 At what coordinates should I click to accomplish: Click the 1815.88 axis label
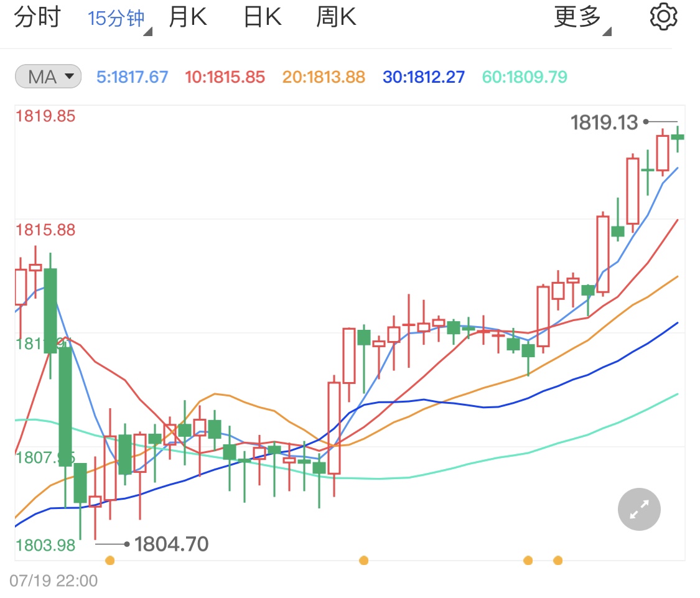pos(45,230)
